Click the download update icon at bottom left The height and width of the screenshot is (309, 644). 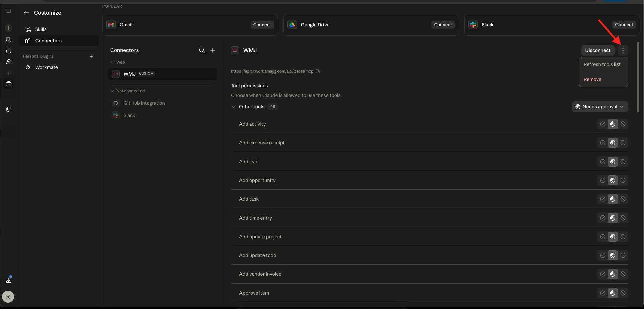(x=9, y=280)
